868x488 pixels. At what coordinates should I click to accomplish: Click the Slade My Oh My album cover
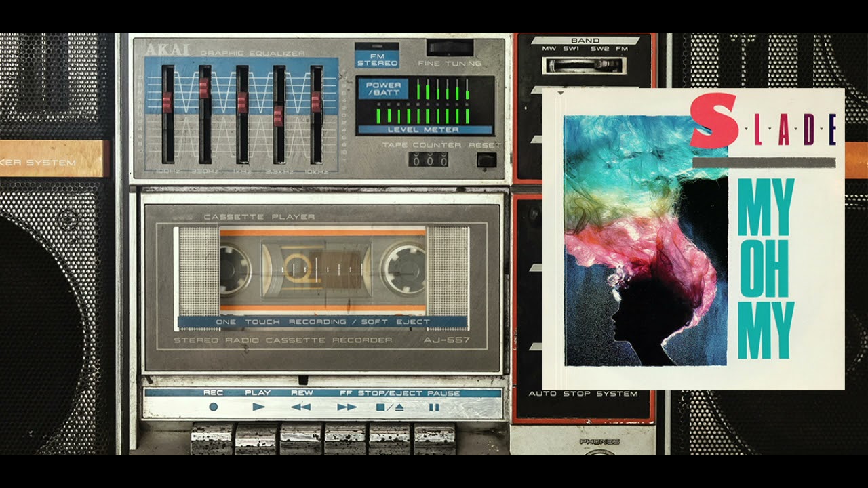tap(693, 239)
